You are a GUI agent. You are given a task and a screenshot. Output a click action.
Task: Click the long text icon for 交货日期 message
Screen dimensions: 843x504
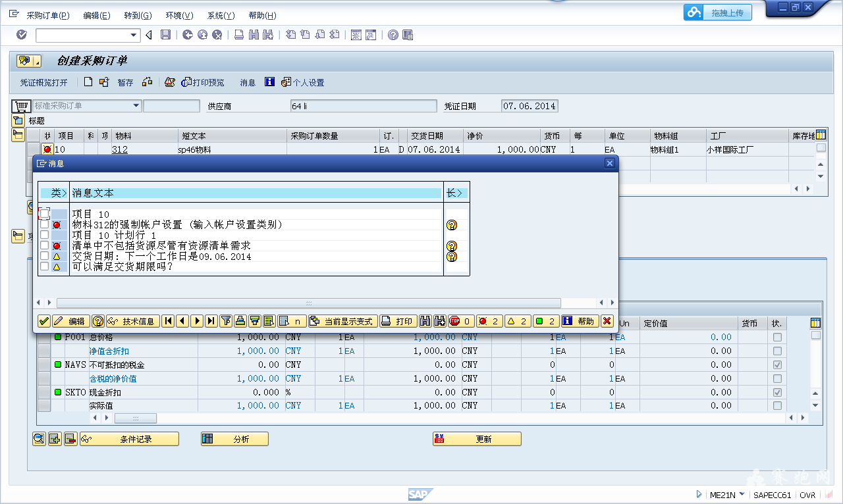click(x=452, y=257)
